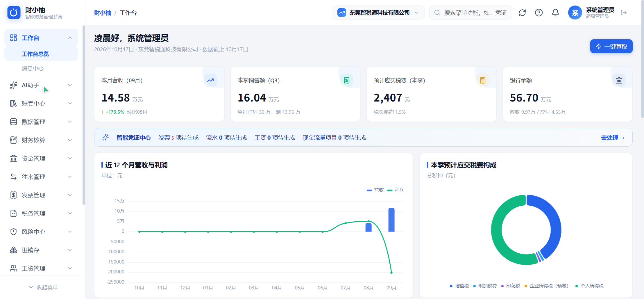The width and height of the screenshot is (644, 299).
Task: Click the 系 user avatar
Action: tap(575, 13)
